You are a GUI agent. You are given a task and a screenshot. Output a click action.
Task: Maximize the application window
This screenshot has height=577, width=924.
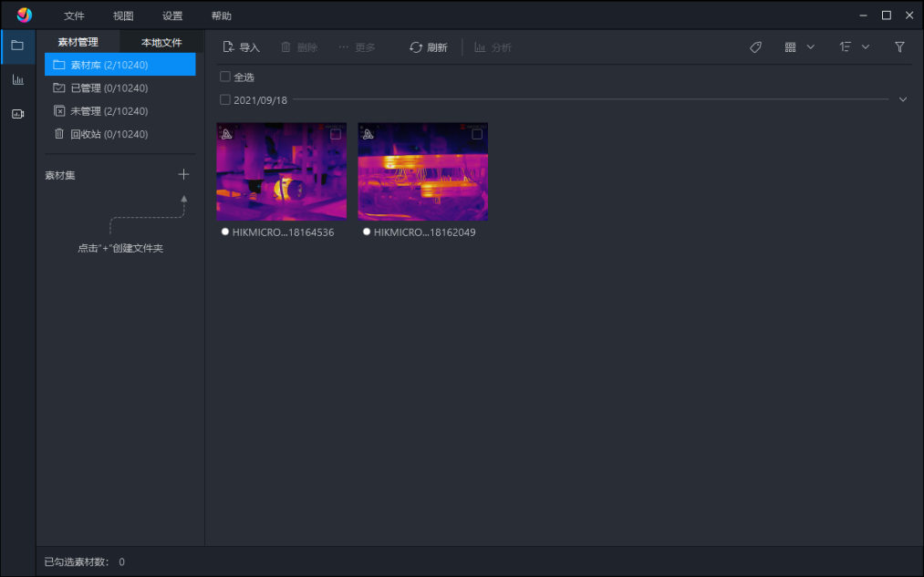pyautogui.click(x=887, y=15)
